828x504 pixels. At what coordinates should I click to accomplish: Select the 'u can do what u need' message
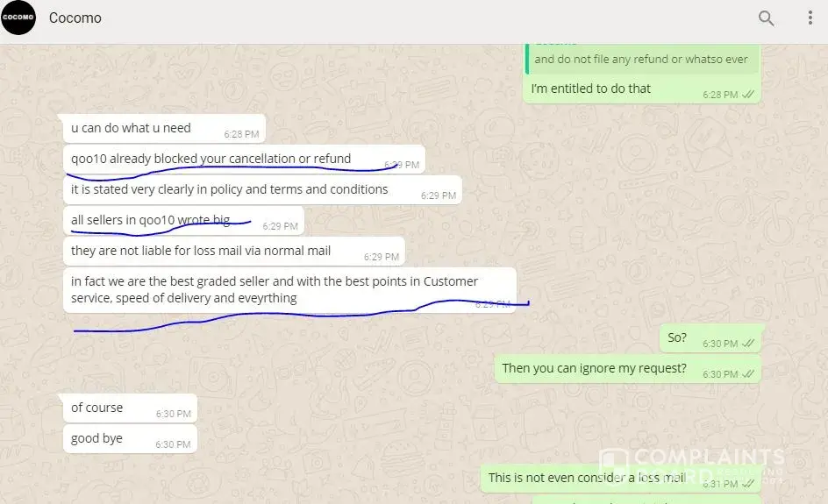click(164, 128)
